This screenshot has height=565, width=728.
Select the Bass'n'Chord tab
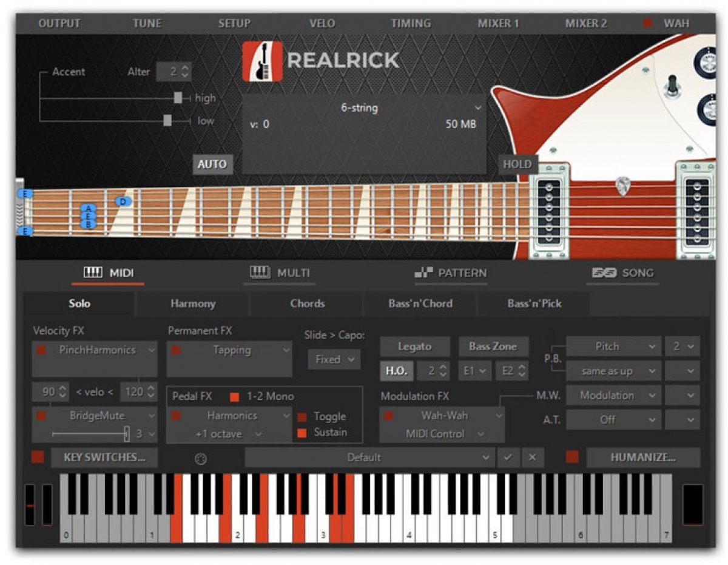(420, 303)
